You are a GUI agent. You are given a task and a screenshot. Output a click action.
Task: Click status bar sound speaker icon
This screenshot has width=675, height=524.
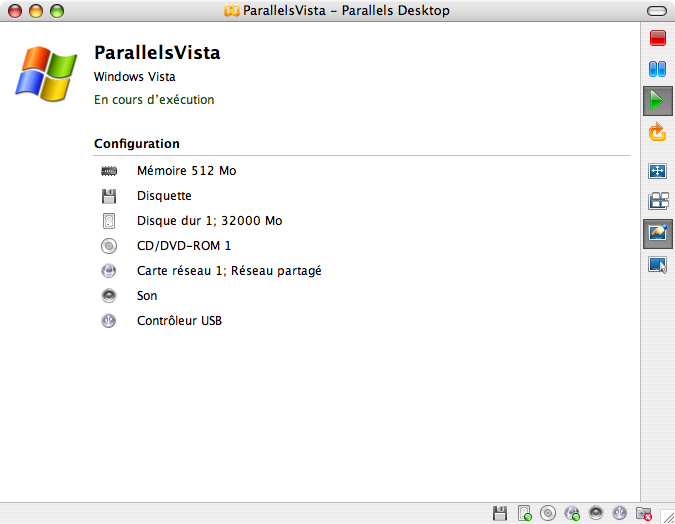[596, 513]
